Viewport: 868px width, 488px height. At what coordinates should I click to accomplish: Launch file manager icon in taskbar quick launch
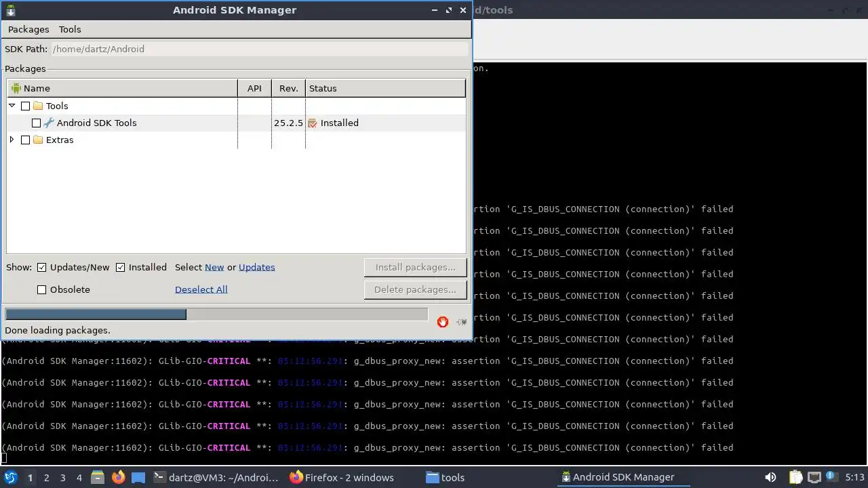point(98,477)
